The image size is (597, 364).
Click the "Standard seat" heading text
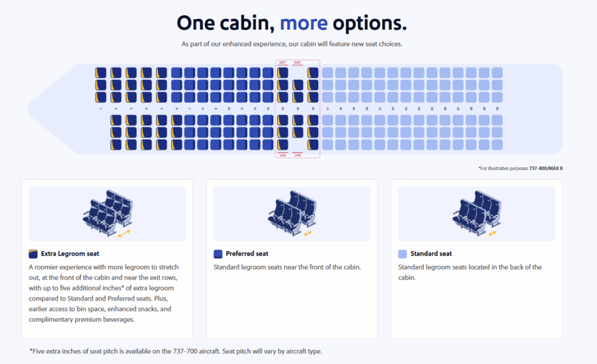point(431,254)
